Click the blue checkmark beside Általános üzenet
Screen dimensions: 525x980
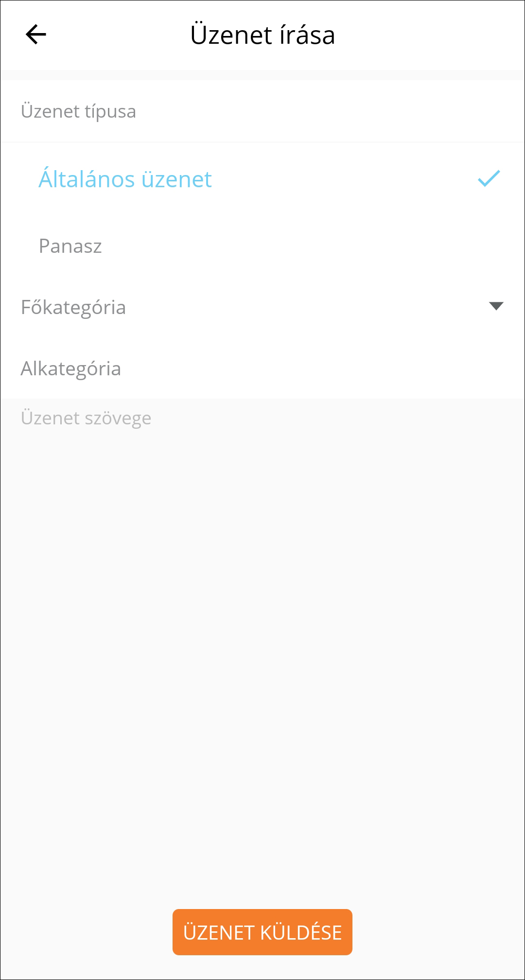coord(489,178)
